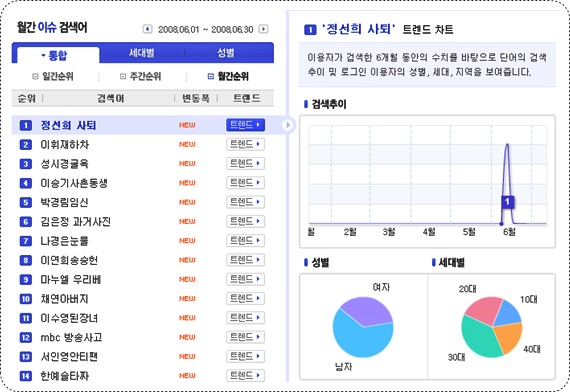Go to previous month with left arrow
Image resolution: width=570 pixels, height=392 pixels.
147,29
